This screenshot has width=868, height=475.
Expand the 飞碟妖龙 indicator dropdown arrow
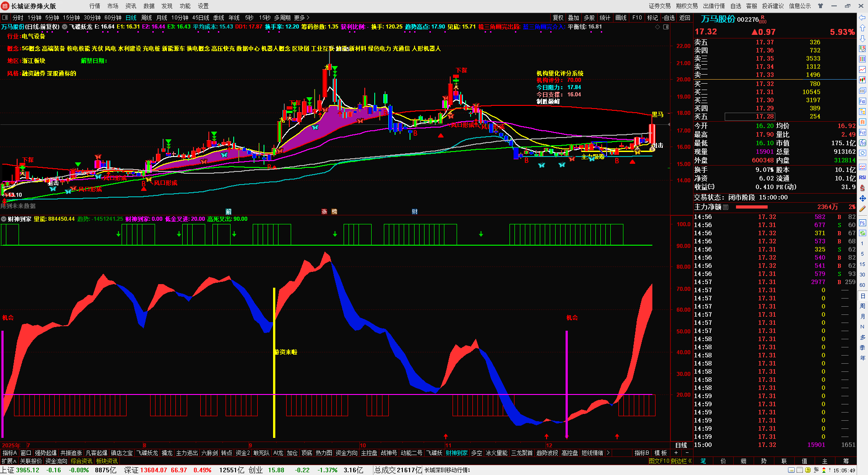[65, 27]
